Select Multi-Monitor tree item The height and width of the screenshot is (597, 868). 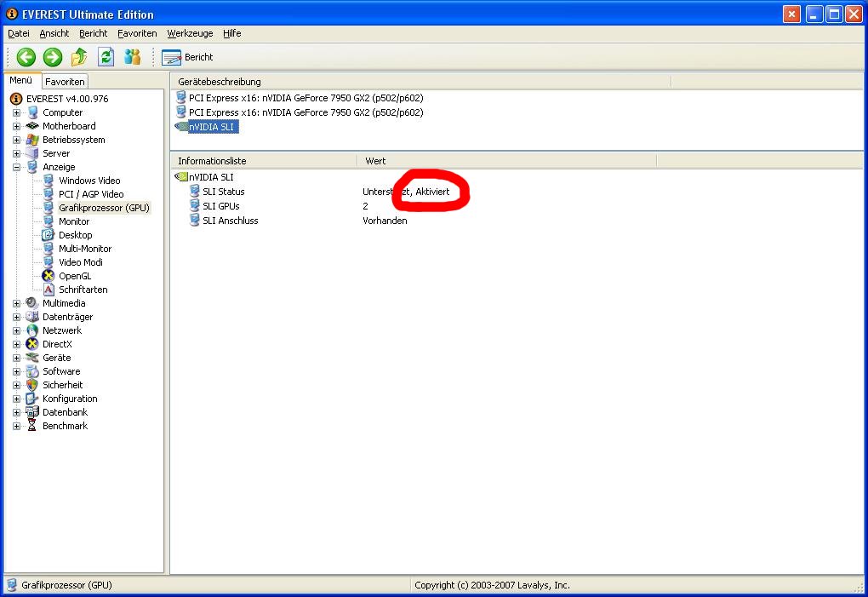point(85,249)
